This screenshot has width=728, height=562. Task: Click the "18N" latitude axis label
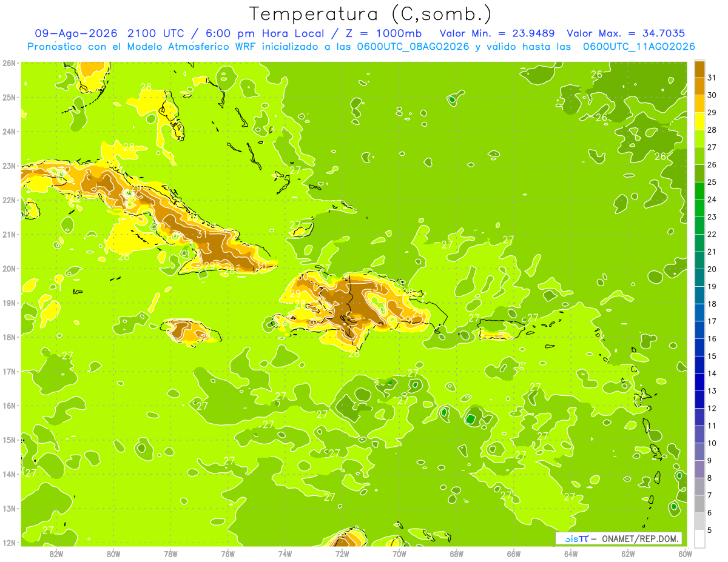click(8, 337)
